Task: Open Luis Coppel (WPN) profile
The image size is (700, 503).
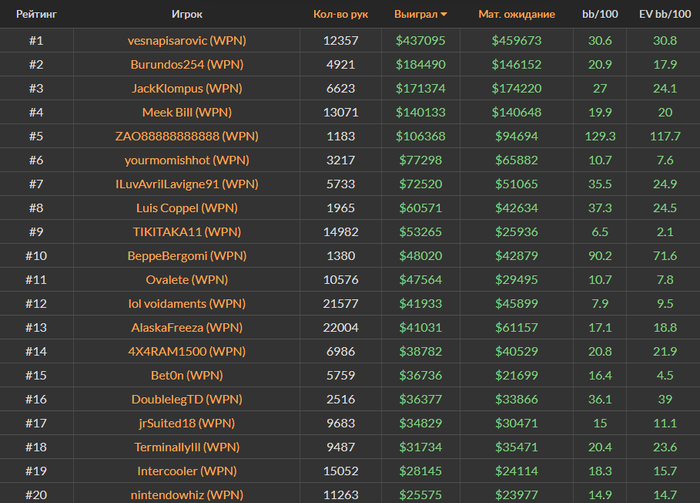Action: click(187, 208)
